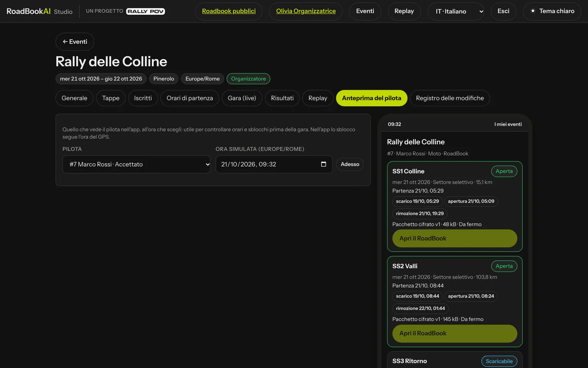
Task: Switch to the Tappe tab
Action: [x=111, y=98]
